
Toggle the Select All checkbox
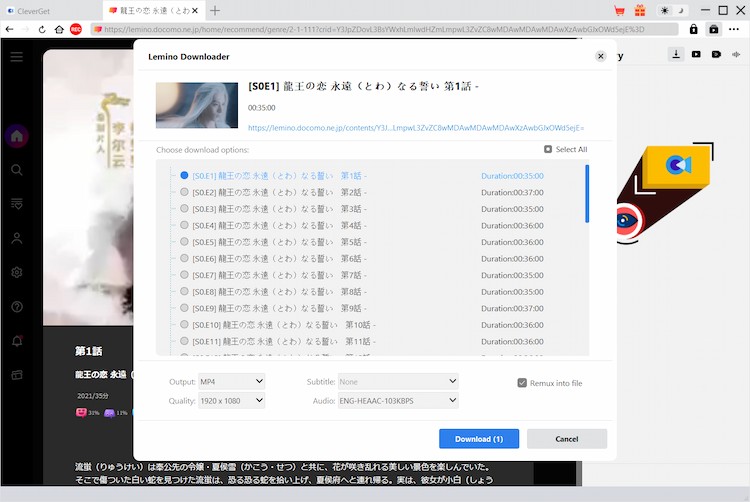[548, 149]
